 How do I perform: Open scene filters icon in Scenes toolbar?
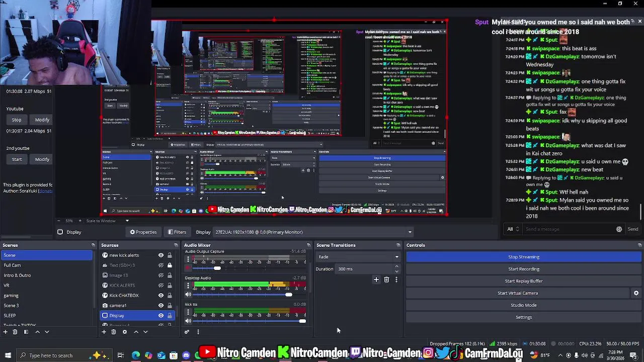tap(26, 332)
